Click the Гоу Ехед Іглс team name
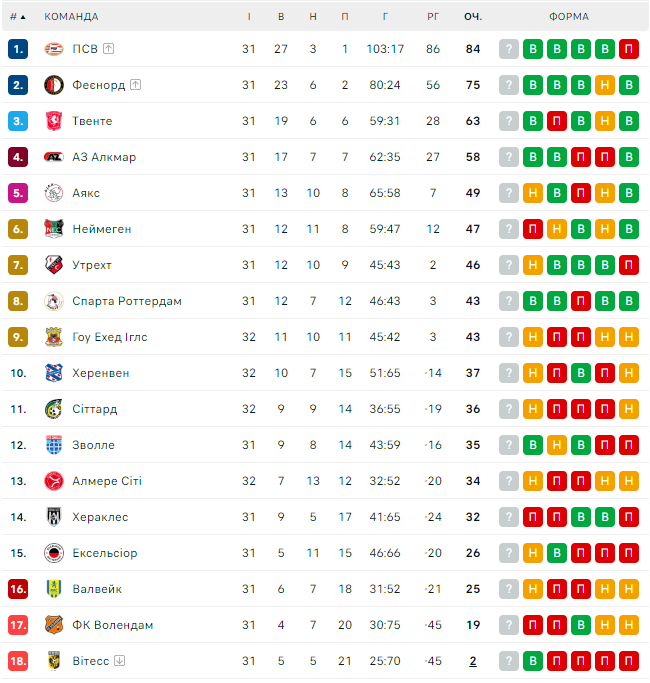Viewport: 650px width, 683px height. [x=110, y=337]
